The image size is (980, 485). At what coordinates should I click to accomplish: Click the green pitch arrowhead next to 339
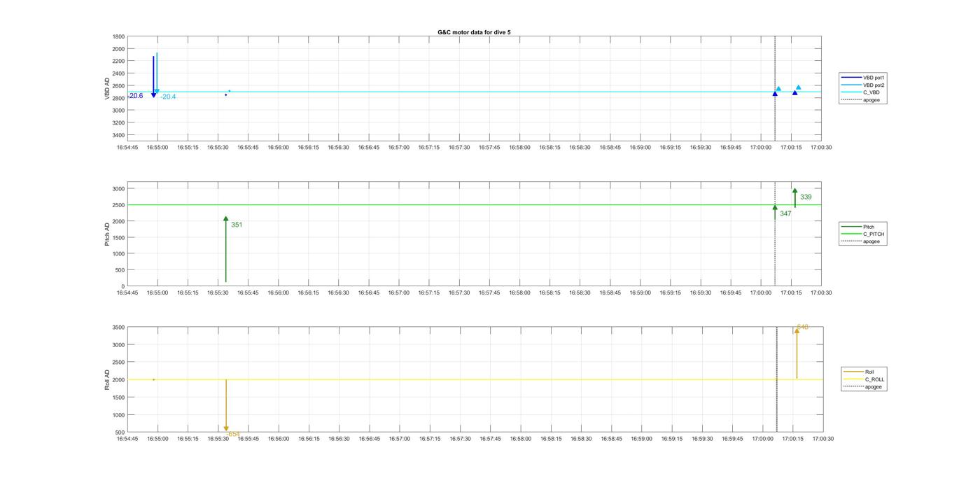795,191
